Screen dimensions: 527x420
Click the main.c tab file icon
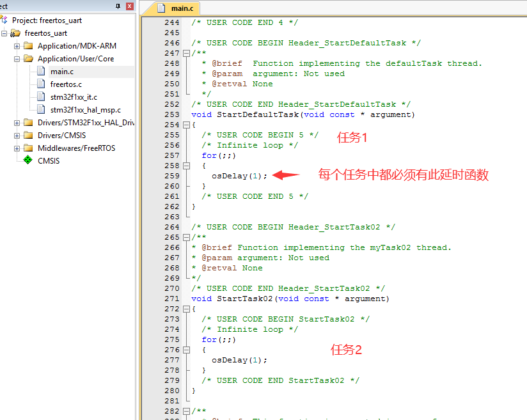point(161,8)
